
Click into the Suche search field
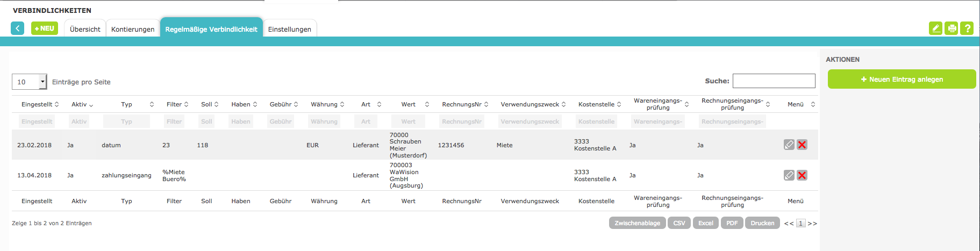coord(774,81)
